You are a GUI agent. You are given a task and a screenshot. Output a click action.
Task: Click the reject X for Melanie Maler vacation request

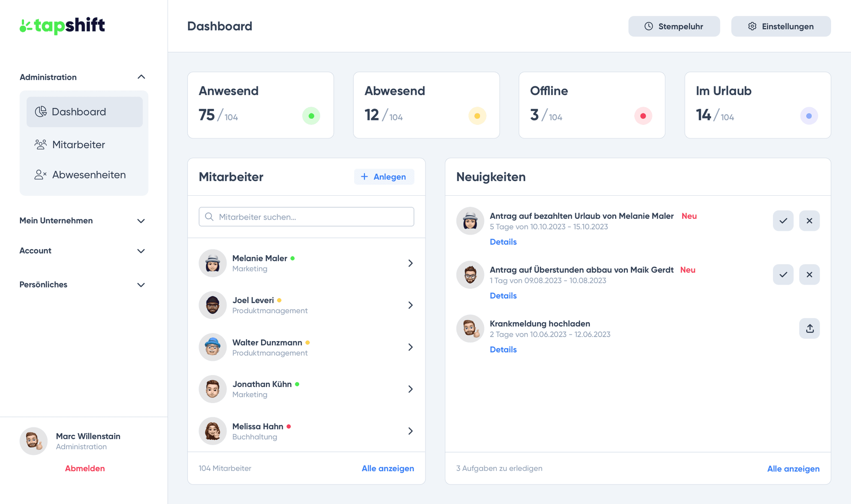[809, 220]
